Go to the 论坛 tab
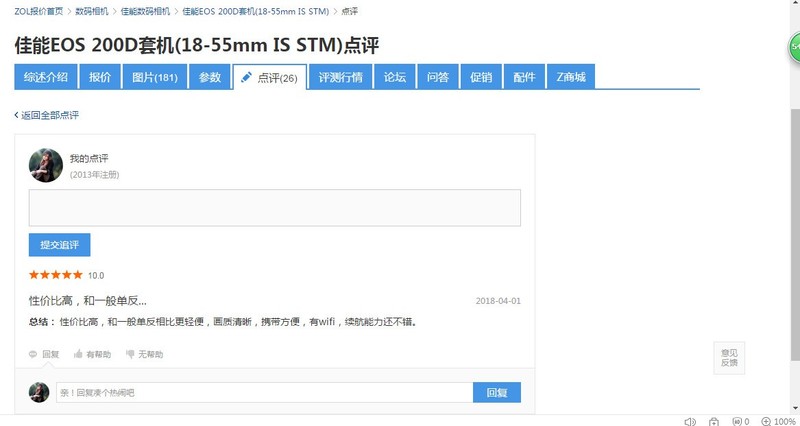Screen dimensions: 800x426 pos(395,77)
